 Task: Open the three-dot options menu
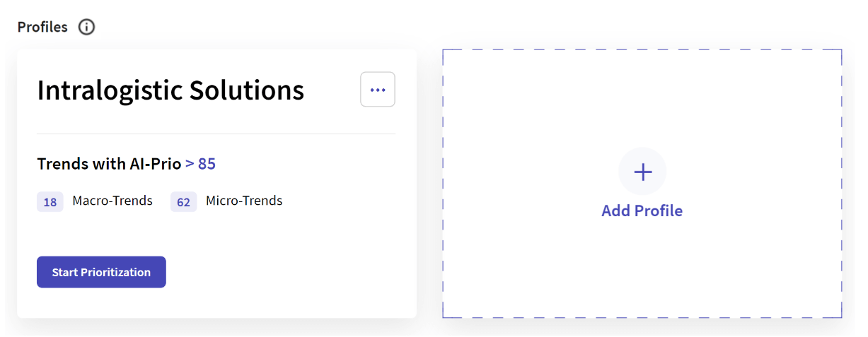[x=378, y=90]
